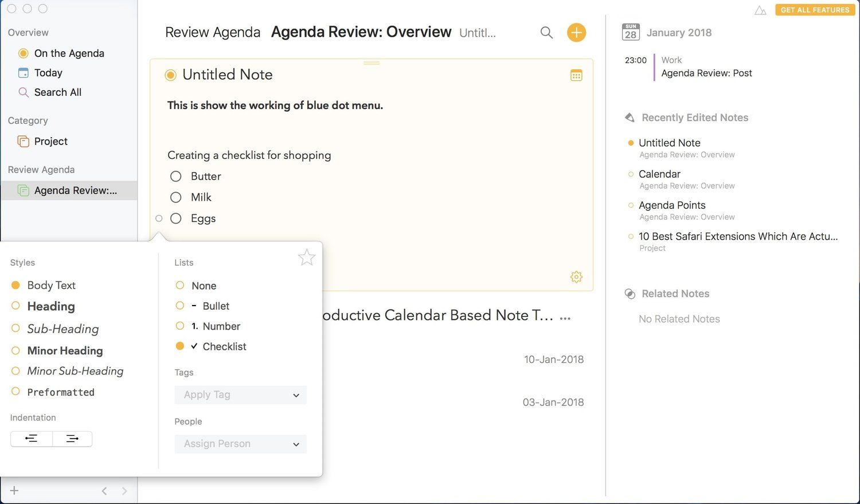Check off the Butter checklist item

[176, 177]
